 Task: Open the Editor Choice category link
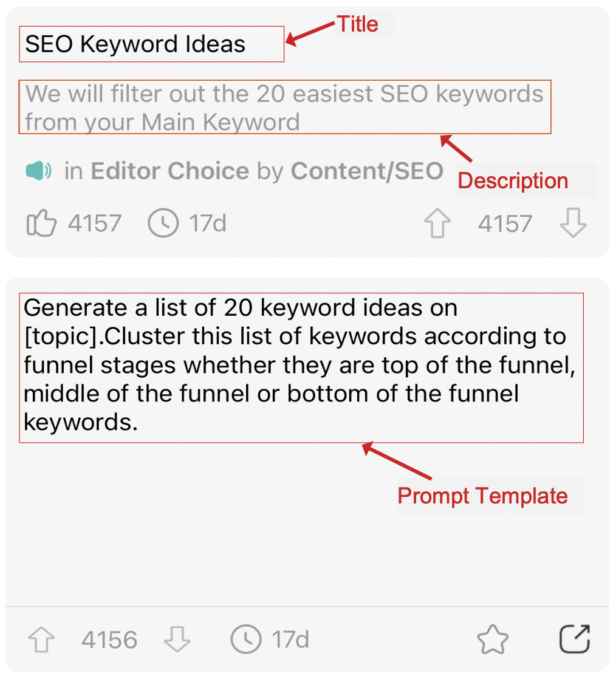point(169,171)
